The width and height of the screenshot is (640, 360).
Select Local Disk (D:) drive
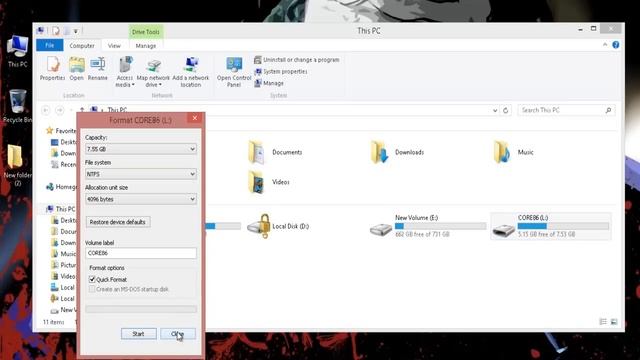coord(278,226)
